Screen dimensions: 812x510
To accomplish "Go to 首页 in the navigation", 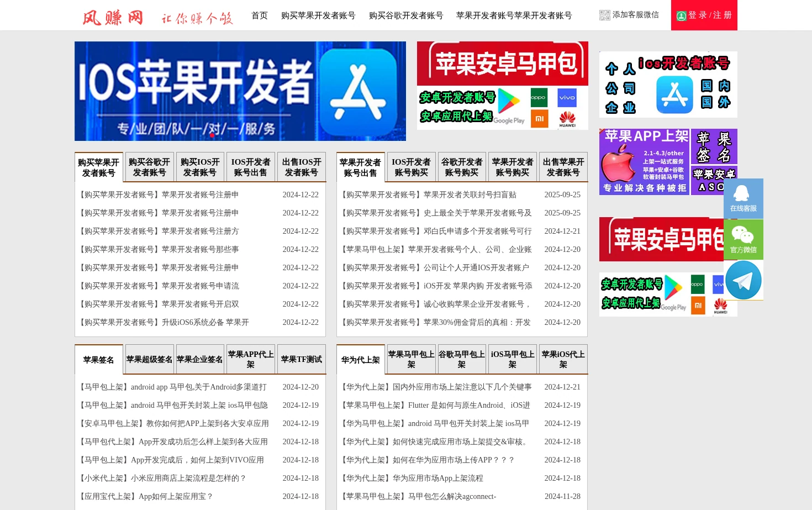I will pos(260,15).
